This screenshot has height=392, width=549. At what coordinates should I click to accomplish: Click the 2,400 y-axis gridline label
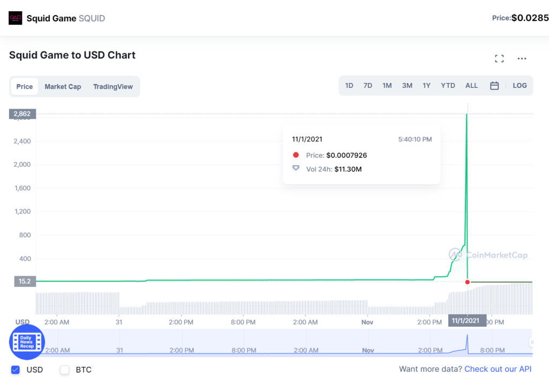tap(22, 141)
